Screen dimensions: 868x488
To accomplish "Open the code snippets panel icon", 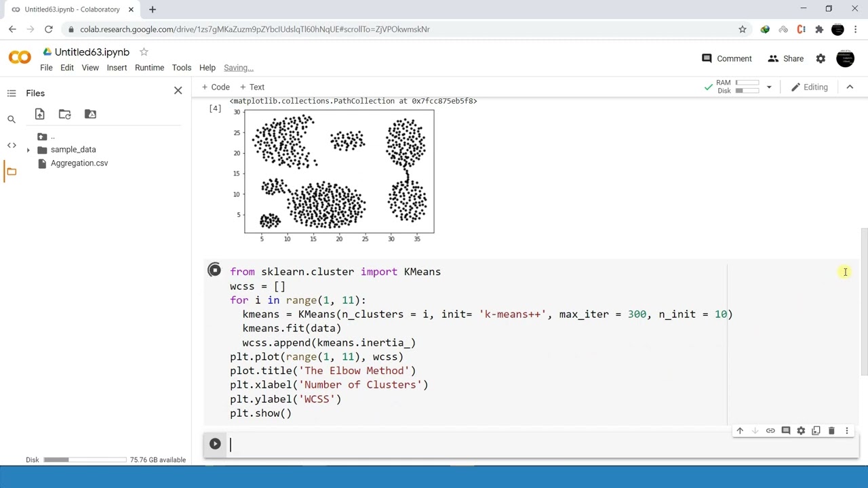I will 12,145.
